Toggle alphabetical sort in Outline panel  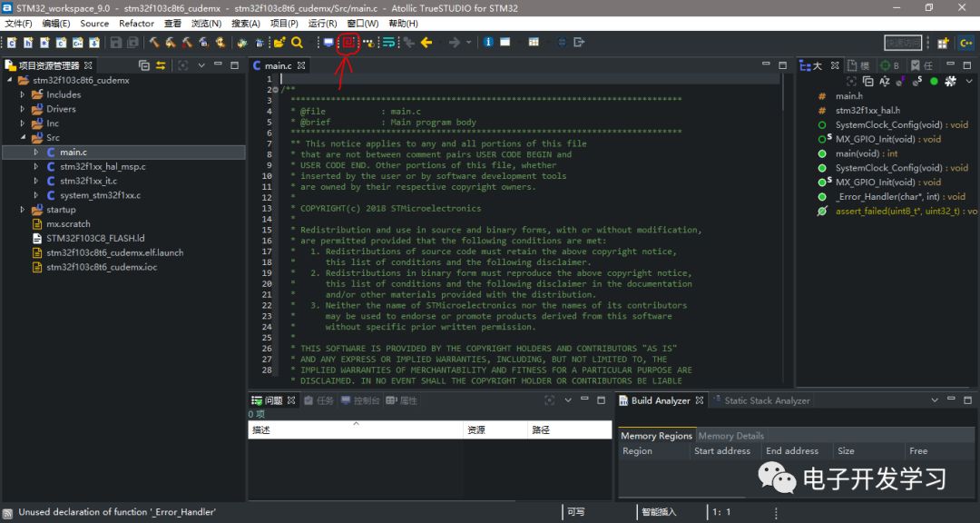click(885, 82)
